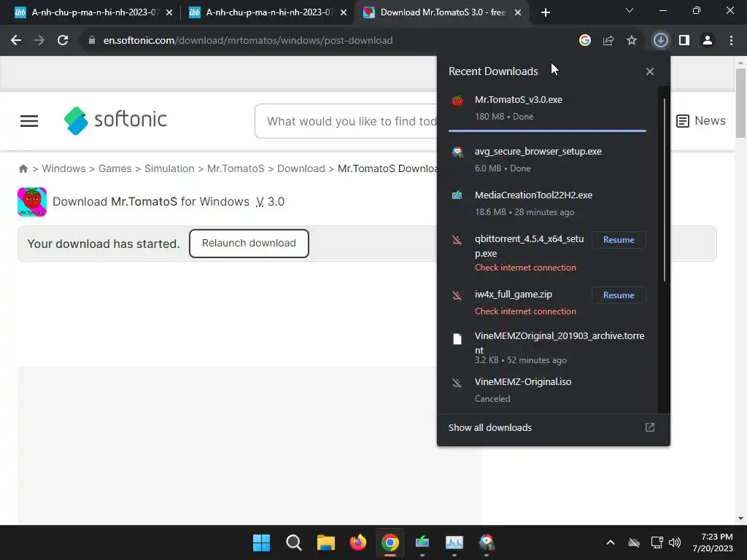Go to the Download breadcrumb link
747x560 pixels.
point(301,168)
